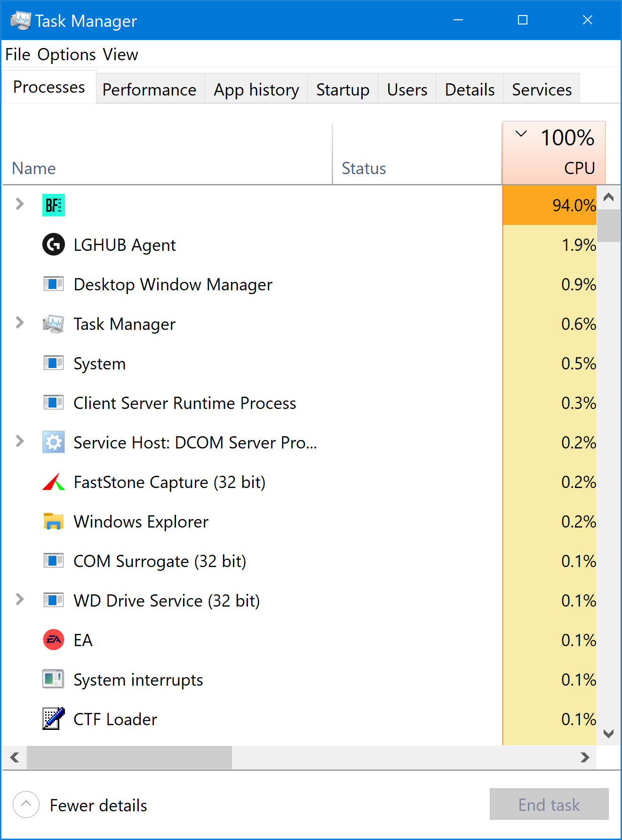Sort by the Status column header

click(417, 154)
